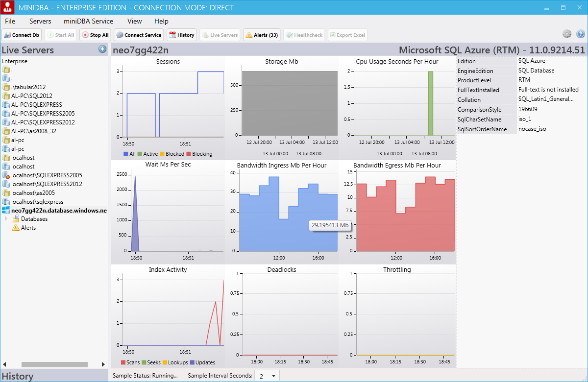Click the .\tabular2012 server icon
Viewport: 588px width, 382px height.
click(x=6, y=87)
